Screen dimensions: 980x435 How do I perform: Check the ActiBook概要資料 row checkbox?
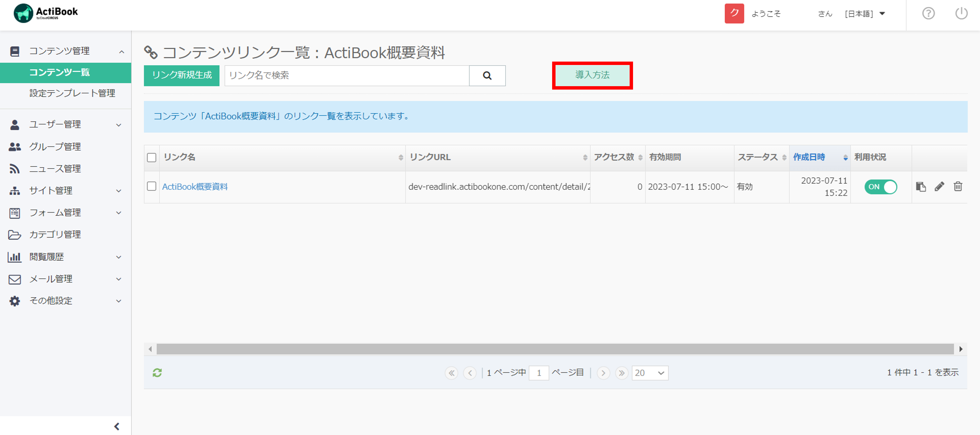click(151, 186)
